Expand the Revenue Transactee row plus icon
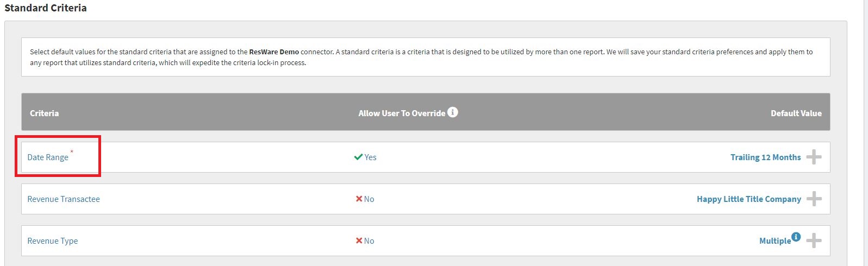 click(814, 199)
